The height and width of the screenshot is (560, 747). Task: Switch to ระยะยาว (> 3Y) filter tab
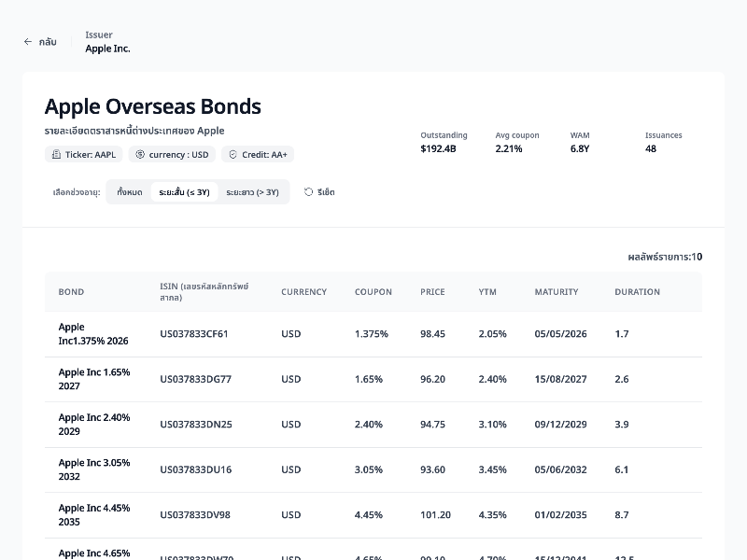pyautogui.click(x=252, y=192)
